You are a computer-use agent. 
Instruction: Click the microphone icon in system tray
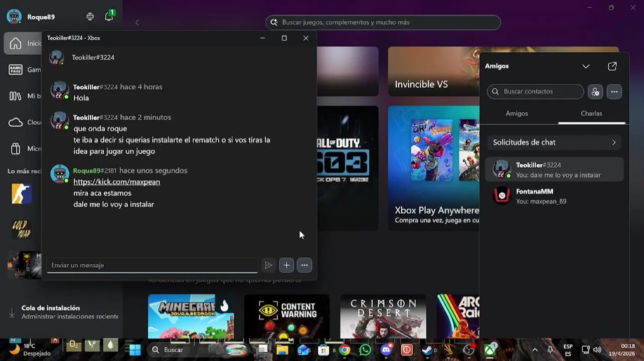pos(550,349)
